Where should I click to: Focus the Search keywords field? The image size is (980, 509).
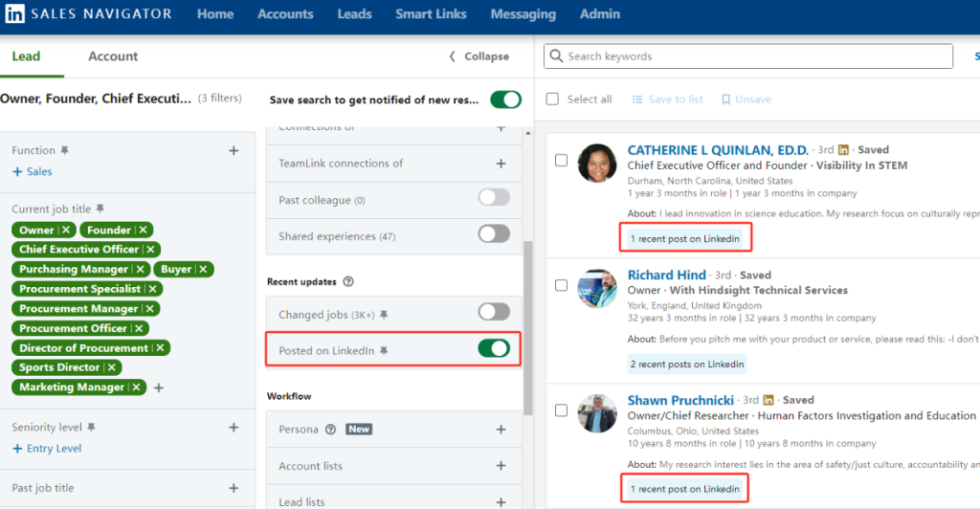point(748,56)
